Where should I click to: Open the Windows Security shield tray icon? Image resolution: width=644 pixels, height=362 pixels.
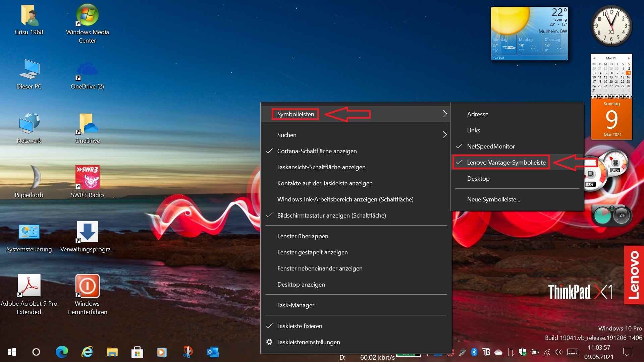[523, 352]
